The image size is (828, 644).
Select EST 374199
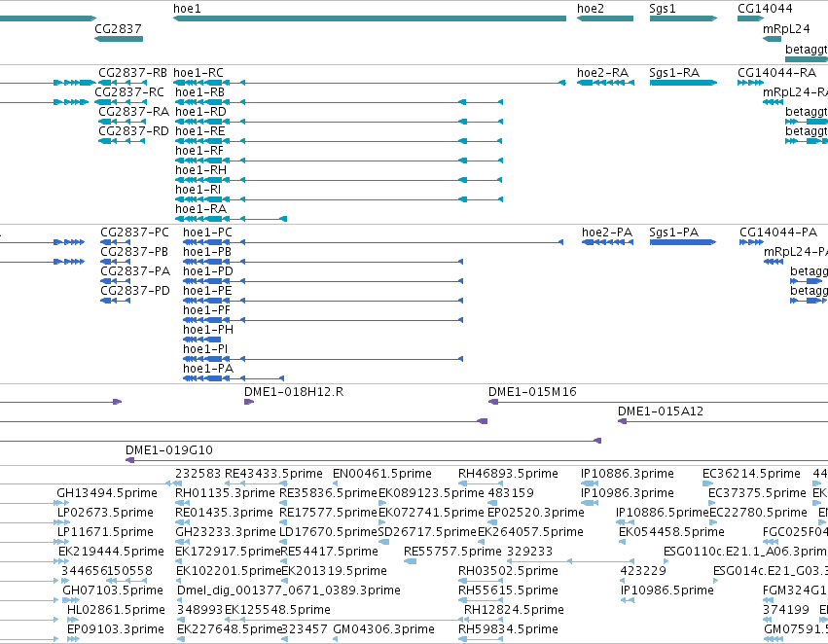click(x=786, y=610)
